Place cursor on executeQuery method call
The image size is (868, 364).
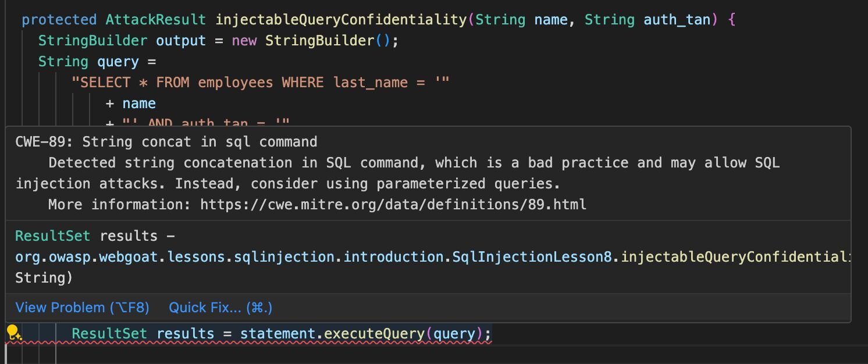click(374, 334)
